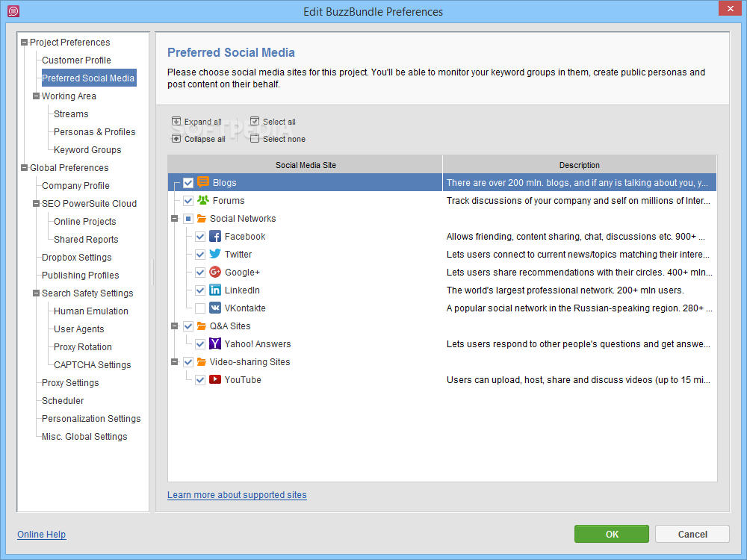747x560 pixels.
Task: Uncheck the Twitter checkbox
Action: [200, 255]
